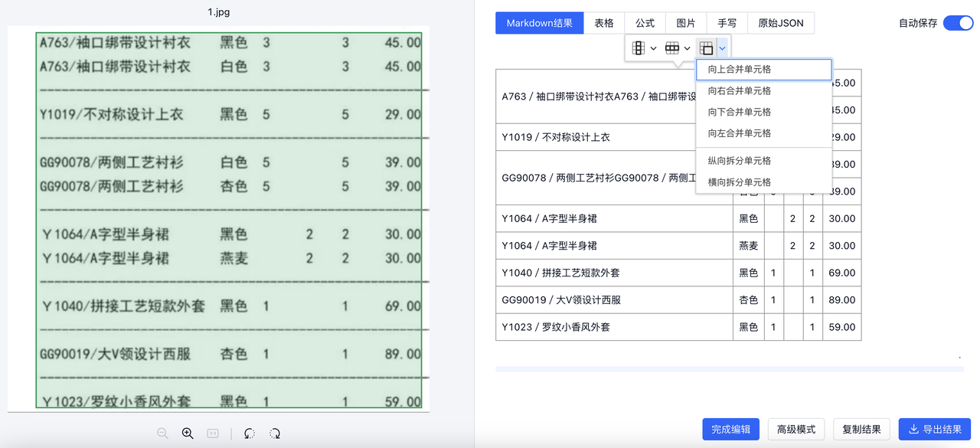This screenshot has width=980, height=448.
Task: Select the Y1023 / 罗纹小香风外套 cell
Action: coord(614,327)
